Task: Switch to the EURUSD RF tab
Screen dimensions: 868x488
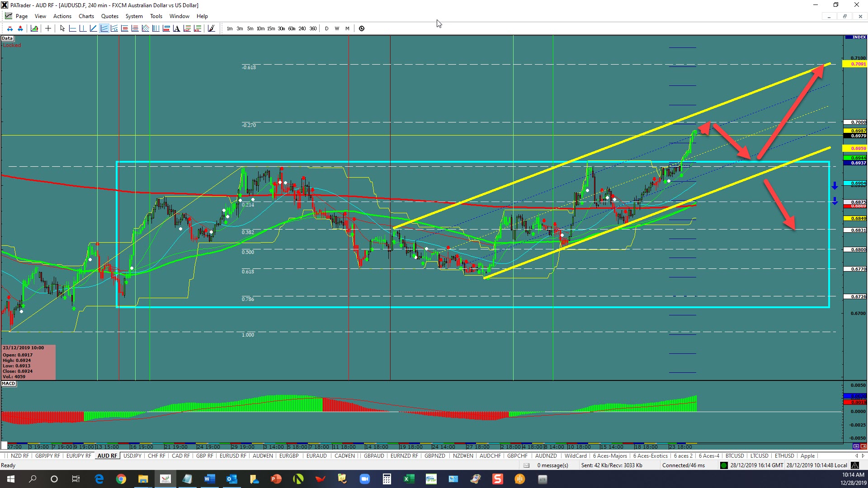Action: 233,456
